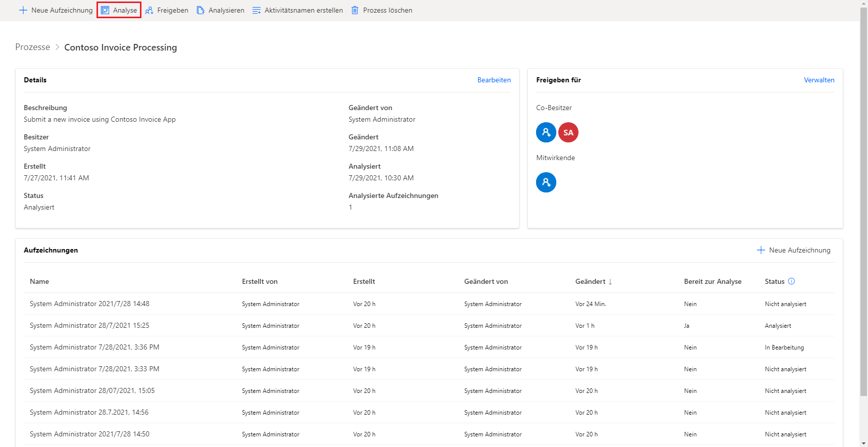Screen dimensions: 868x447
Task: Click Neue Aufzeichnung in Aufzeichnungen section
Action: point(794,250)
